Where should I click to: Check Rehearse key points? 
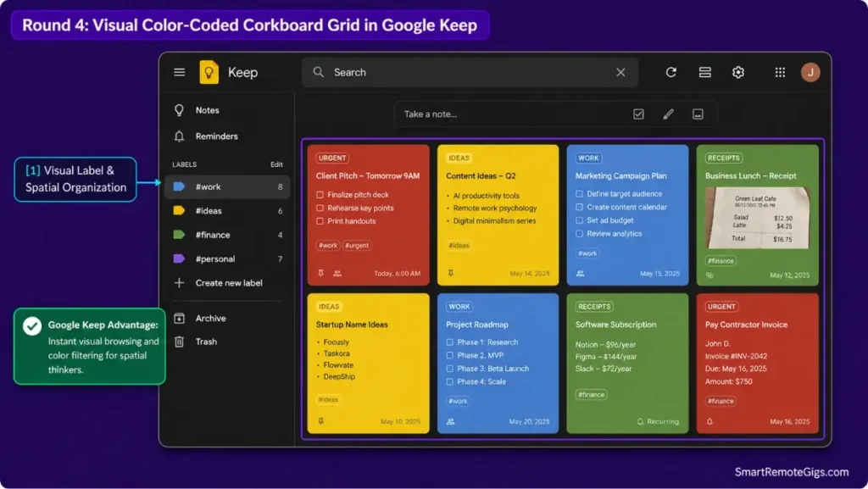[320, 208]
